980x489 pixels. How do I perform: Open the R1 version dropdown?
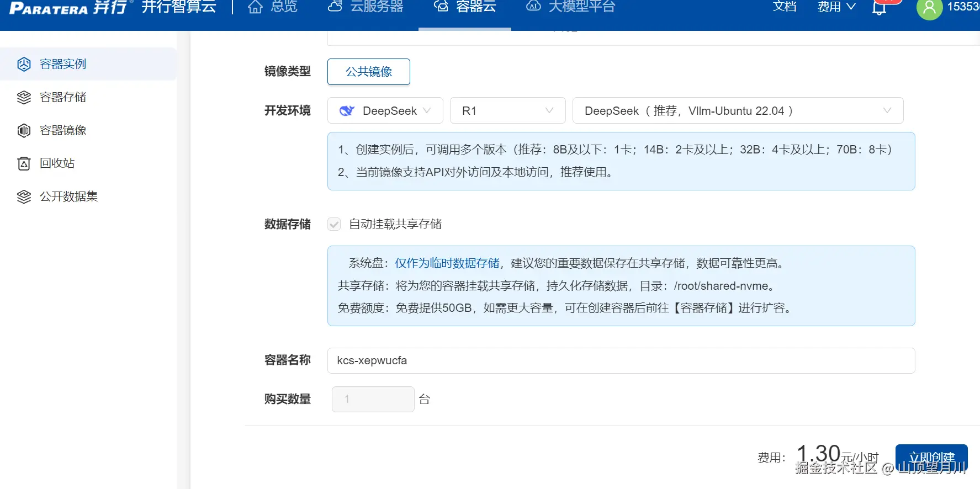click(x=508, y=110)
